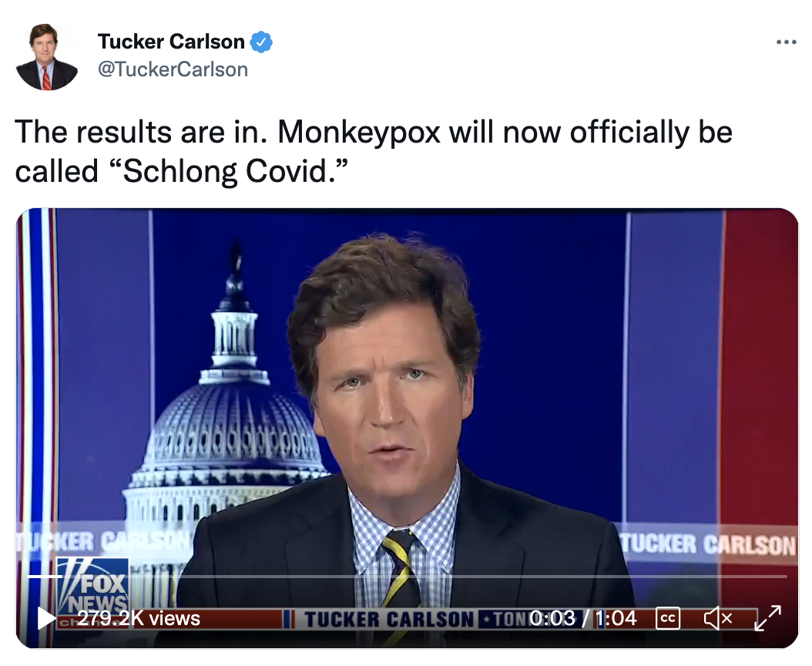Viewport: 812px width, 666px height.
Task: Click the Fox News channel logo
Action: tap(92, 587)
